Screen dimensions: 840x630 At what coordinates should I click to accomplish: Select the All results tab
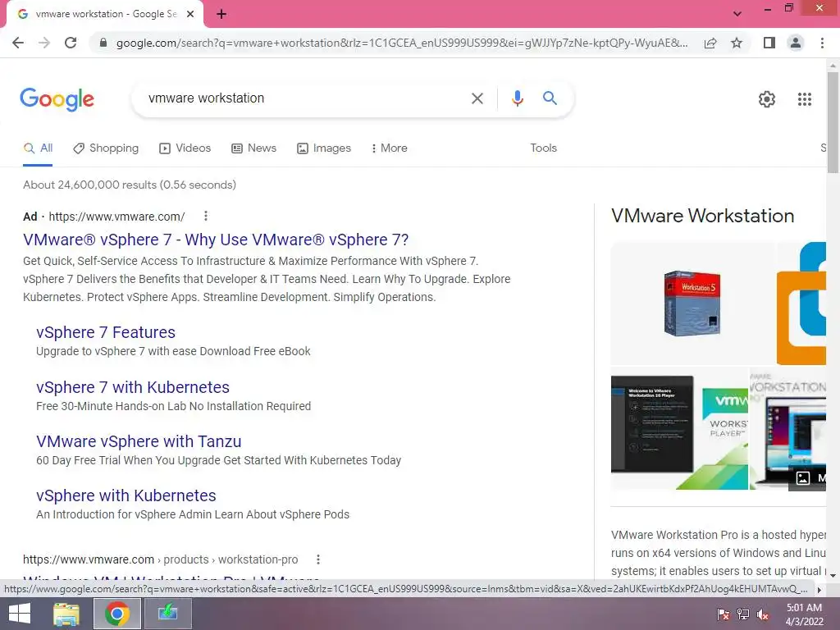[38, 148]
